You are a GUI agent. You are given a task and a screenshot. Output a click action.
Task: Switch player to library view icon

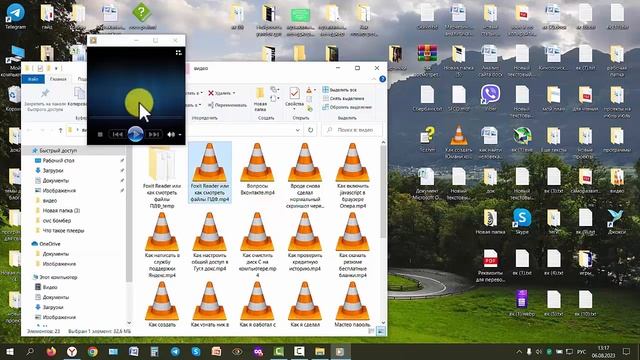(x=178, y=53)
